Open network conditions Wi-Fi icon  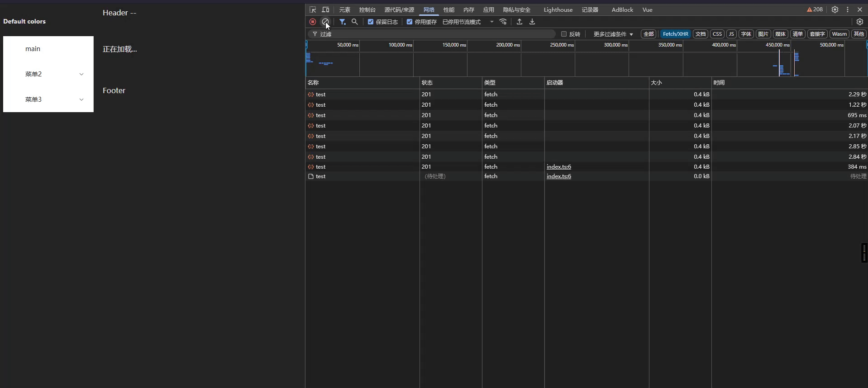[503, 22]
